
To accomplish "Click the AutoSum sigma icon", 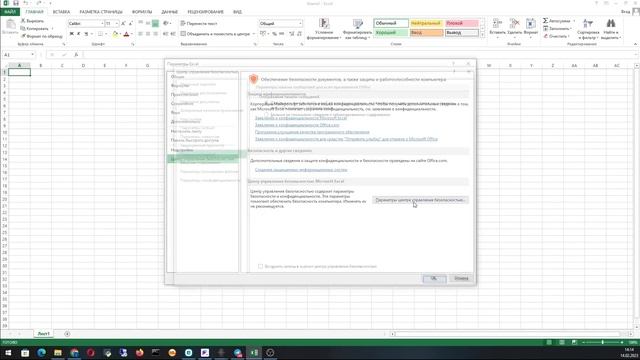I will [545, 20].
